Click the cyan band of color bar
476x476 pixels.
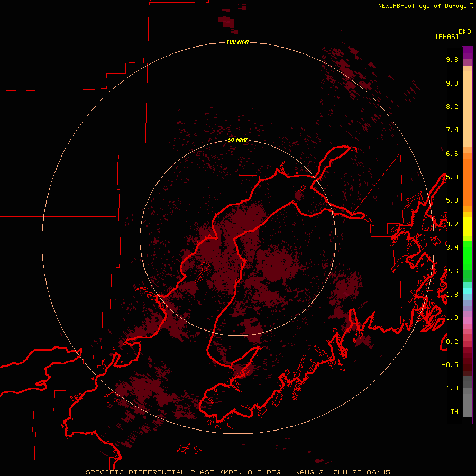click(467, 290)
